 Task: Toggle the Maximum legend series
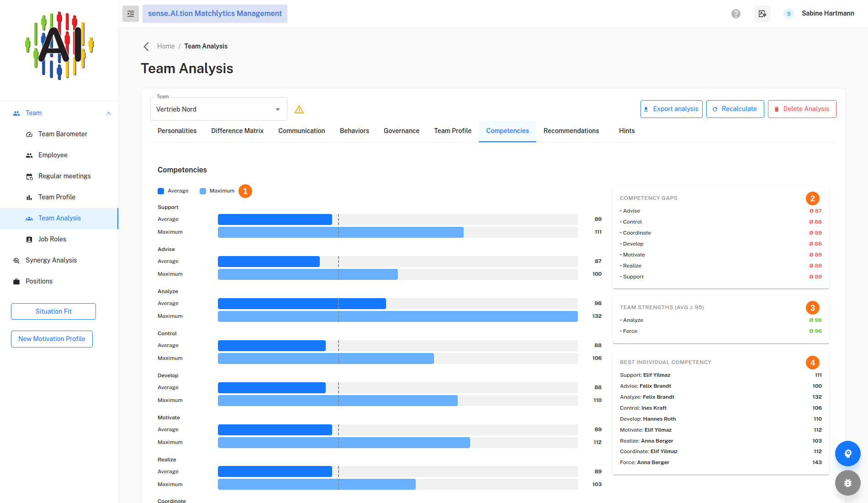coord(217,191)
